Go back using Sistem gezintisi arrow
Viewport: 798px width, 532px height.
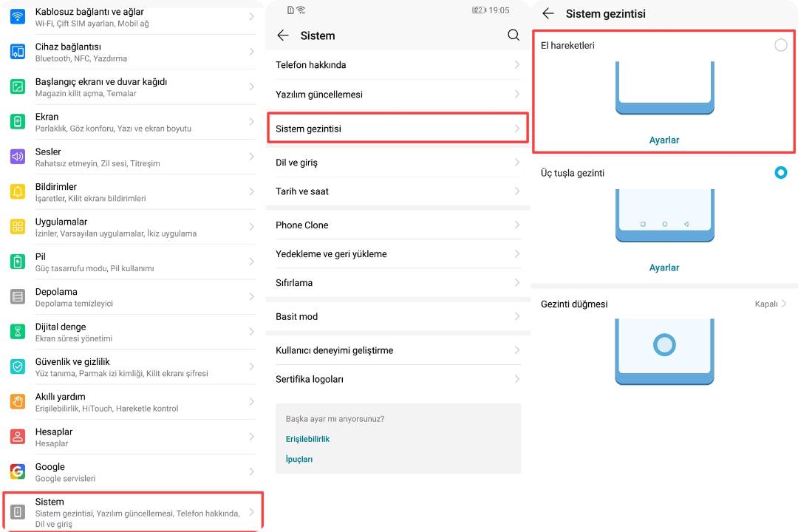pyautogui.click(x=548, y=13)
